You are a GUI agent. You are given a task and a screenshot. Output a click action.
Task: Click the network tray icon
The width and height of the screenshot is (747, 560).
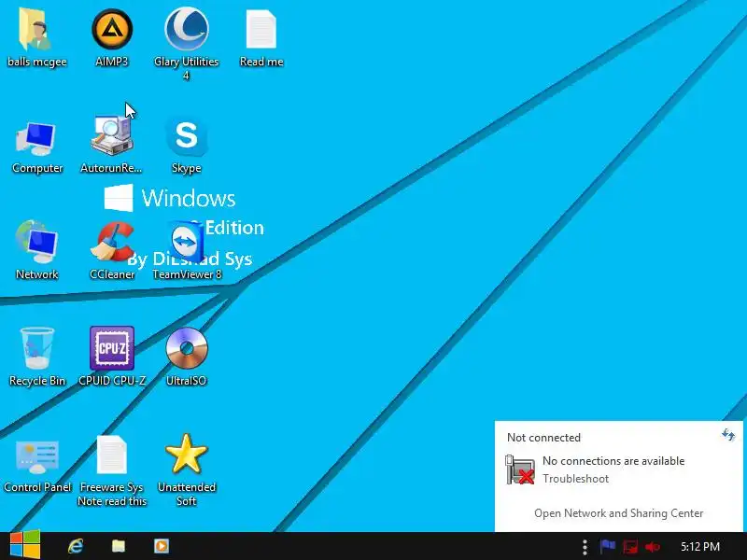629,546
